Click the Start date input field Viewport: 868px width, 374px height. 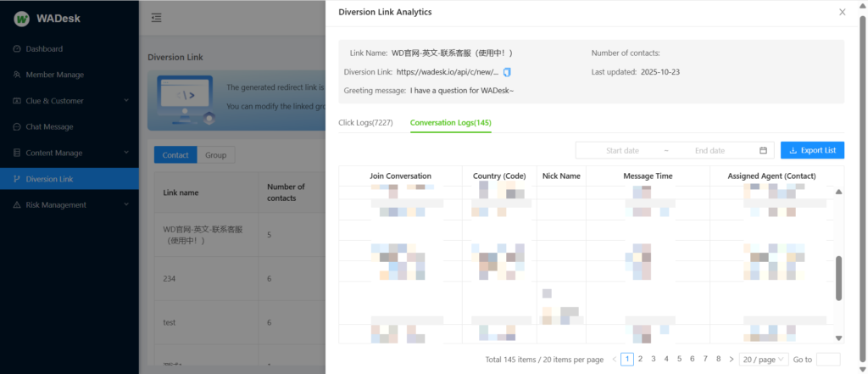click(x=622, y=150)
